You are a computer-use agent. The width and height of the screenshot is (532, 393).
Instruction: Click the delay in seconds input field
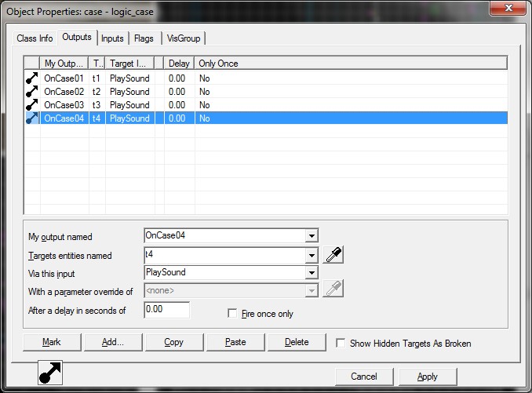coord(166,310)
